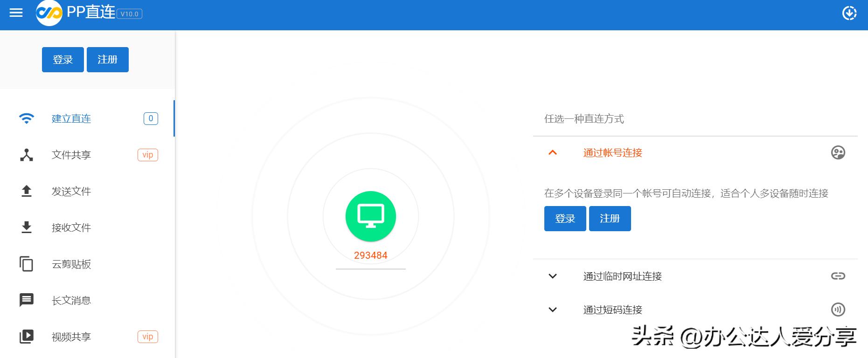Open 发送文件 menu item

(87, 191)
